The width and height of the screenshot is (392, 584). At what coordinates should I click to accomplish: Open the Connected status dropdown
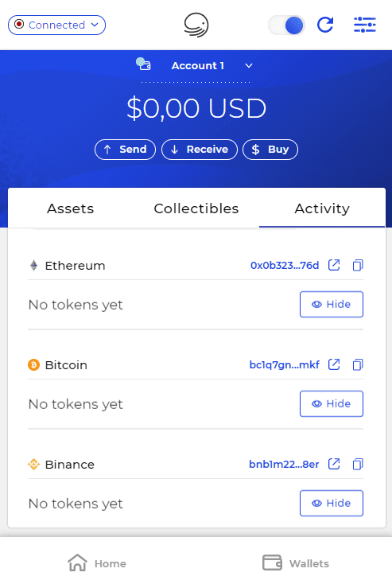point(56,25)
